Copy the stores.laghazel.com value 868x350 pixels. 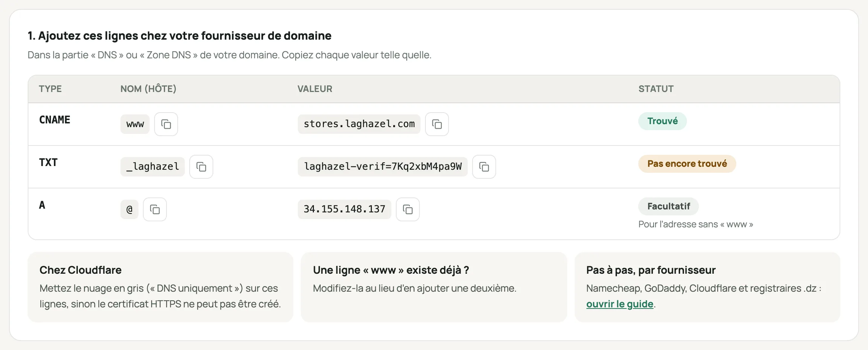click(437, 124)
